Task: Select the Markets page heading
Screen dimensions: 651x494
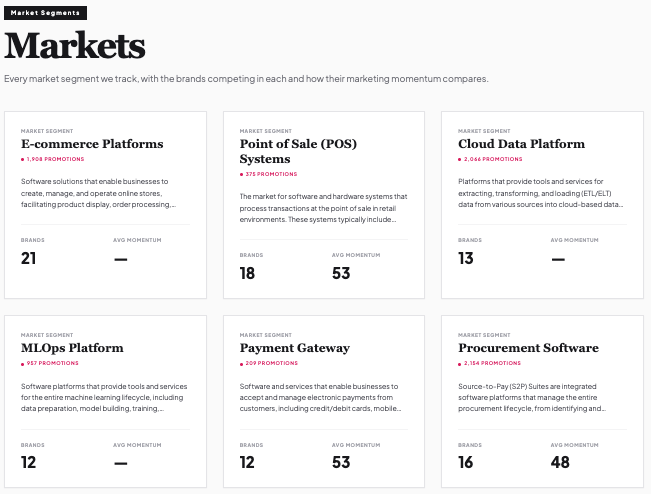Action: click(x=75, y=45)
